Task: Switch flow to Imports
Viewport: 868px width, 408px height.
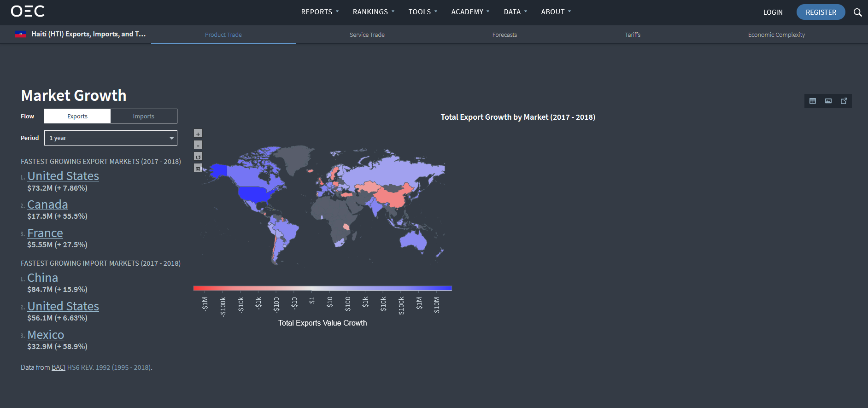Action: 144,117
